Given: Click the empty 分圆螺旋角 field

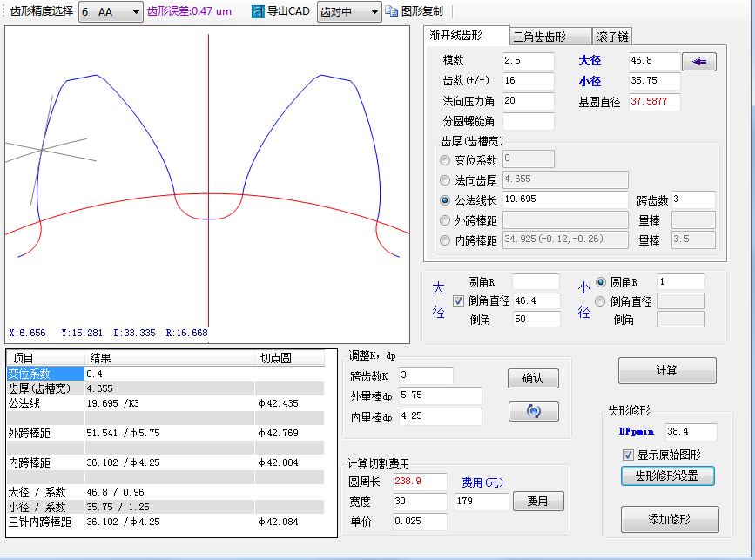Looking at the screenshot, I should [529, 121].
